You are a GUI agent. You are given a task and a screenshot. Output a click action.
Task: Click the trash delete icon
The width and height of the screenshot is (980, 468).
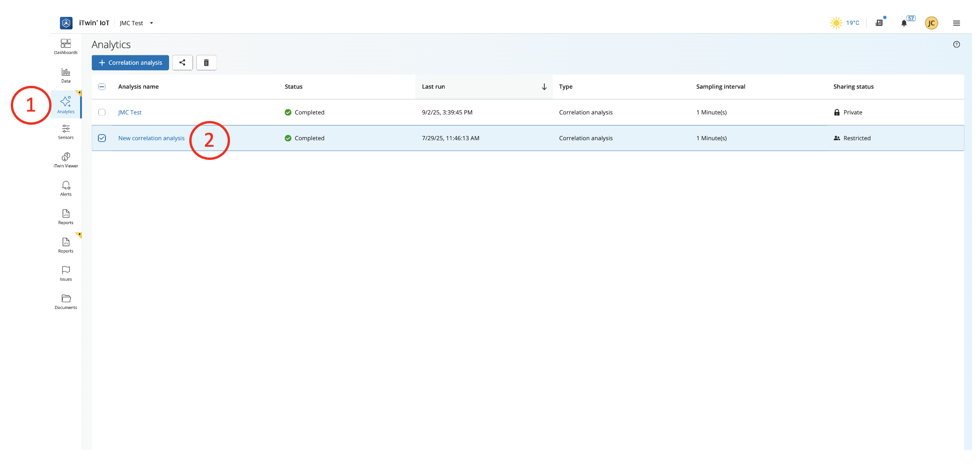(206, 63)
